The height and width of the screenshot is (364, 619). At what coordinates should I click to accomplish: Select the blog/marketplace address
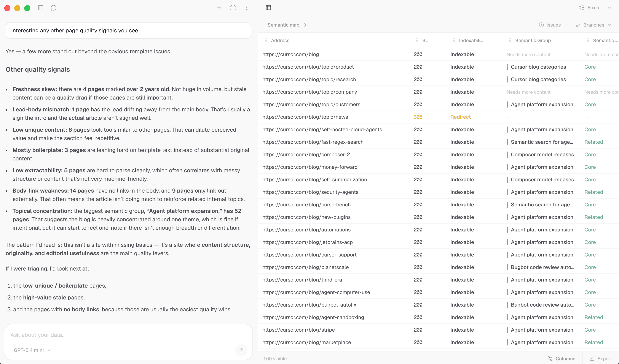pyautogui.click(x=306, y=342)
